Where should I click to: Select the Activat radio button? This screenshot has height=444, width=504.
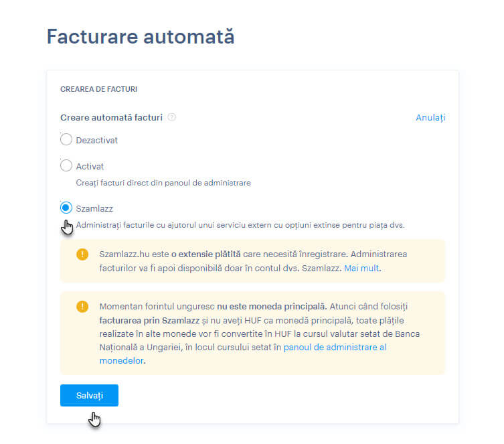pyautogui.click(x=66, y=165)
